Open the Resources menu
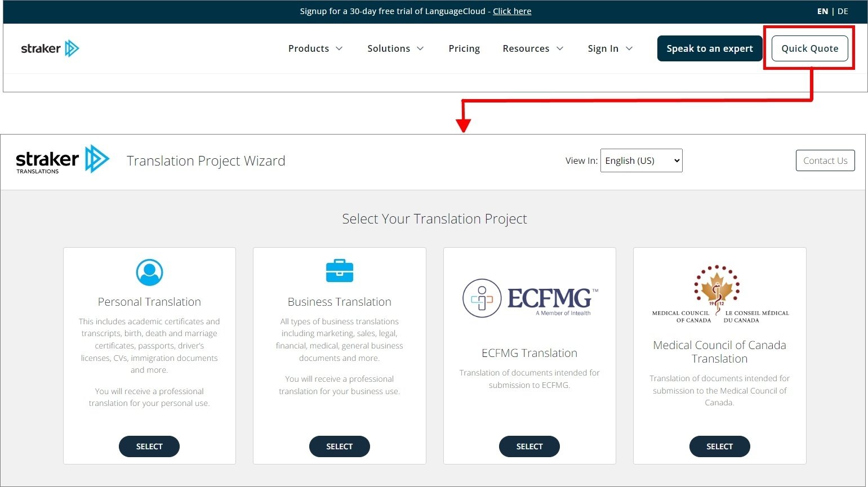This screenshot has height=487, width=868. click(x=532, y=48)
